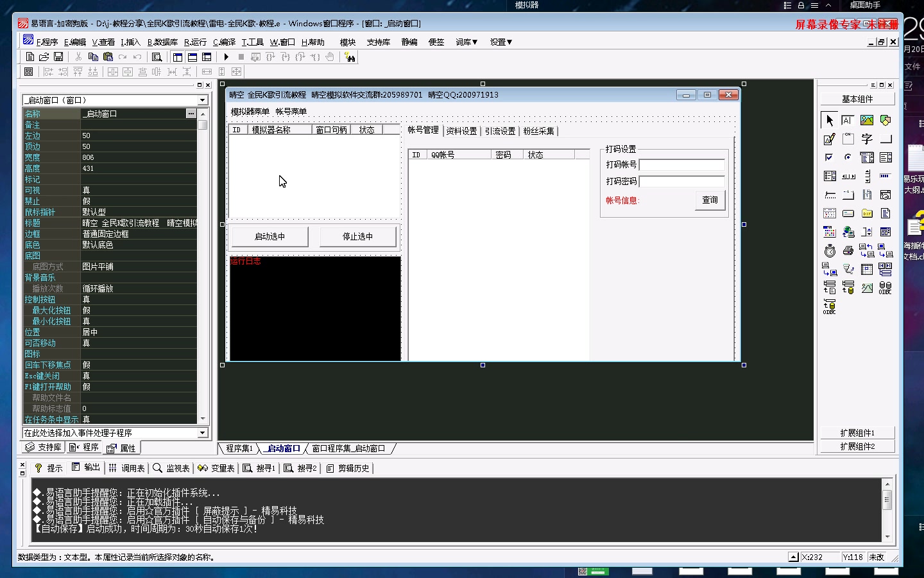Select the arrow pointer tool in component box
924x578 pixels.
tap(829, 120)
